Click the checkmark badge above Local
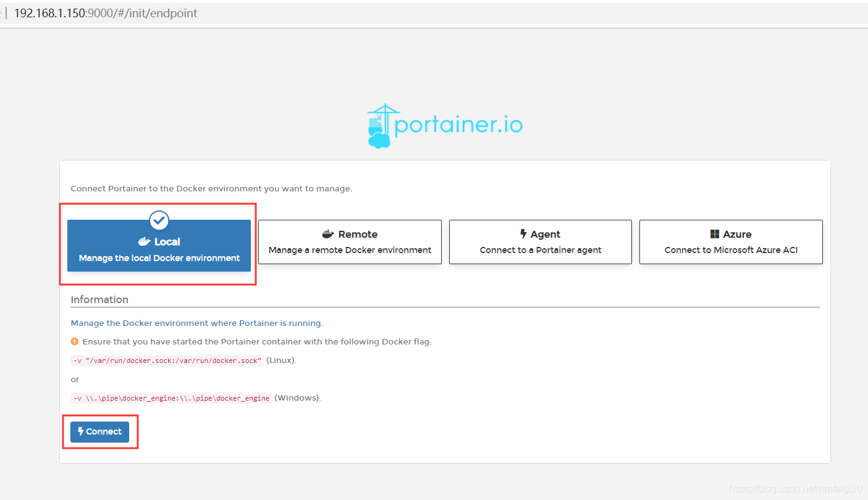This screenshot has height=500, width=868. 159,220
